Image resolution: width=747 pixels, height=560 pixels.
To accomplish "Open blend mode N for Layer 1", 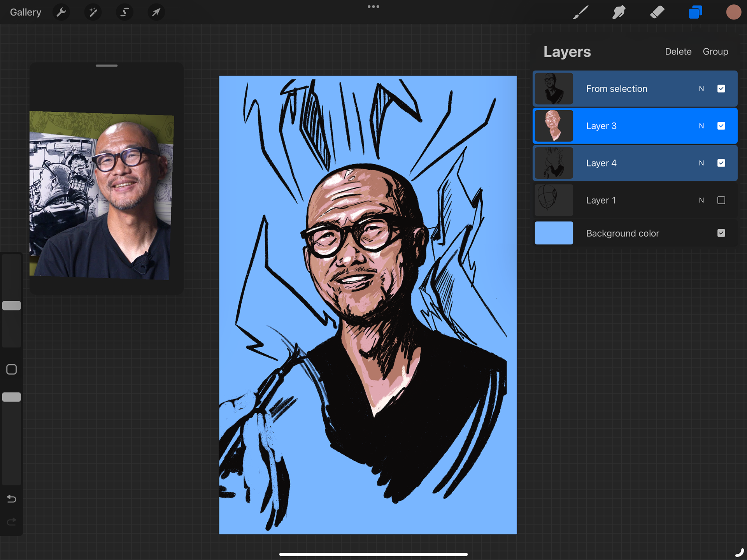I will pyautogui.click(x=701, y=200).
